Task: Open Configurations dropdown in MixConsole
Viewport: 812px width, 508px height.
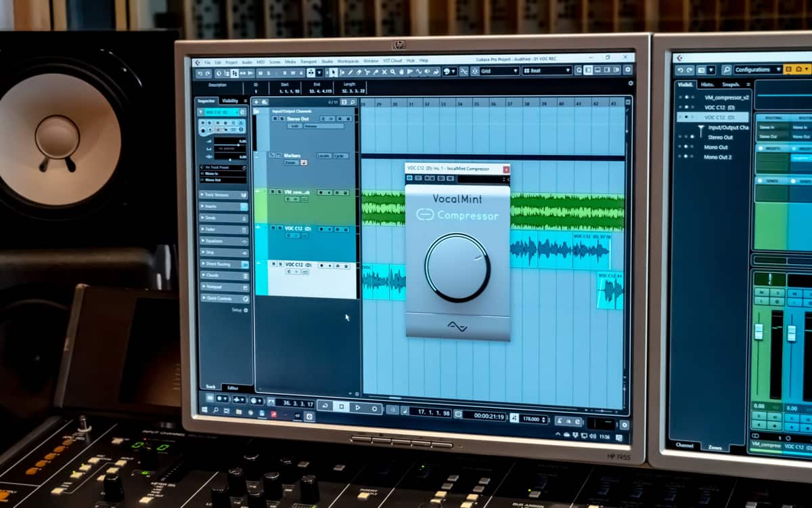Action: point(759,70)
